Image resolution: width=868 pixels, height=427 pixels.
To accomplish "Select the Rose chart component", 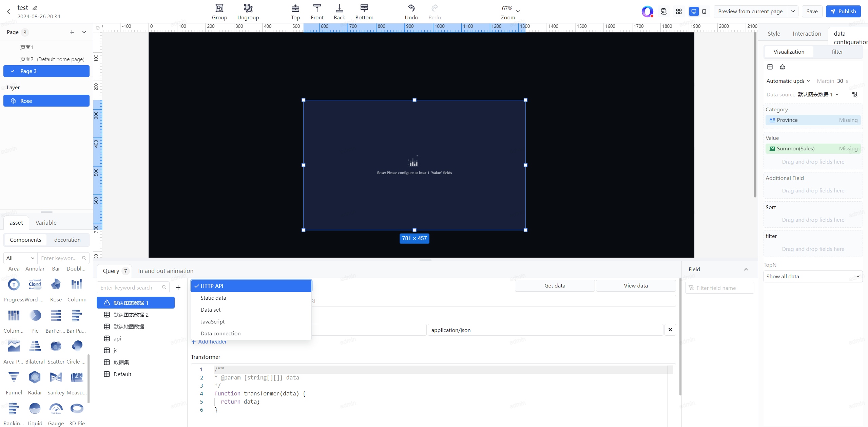I will click(x=56, y=284).
